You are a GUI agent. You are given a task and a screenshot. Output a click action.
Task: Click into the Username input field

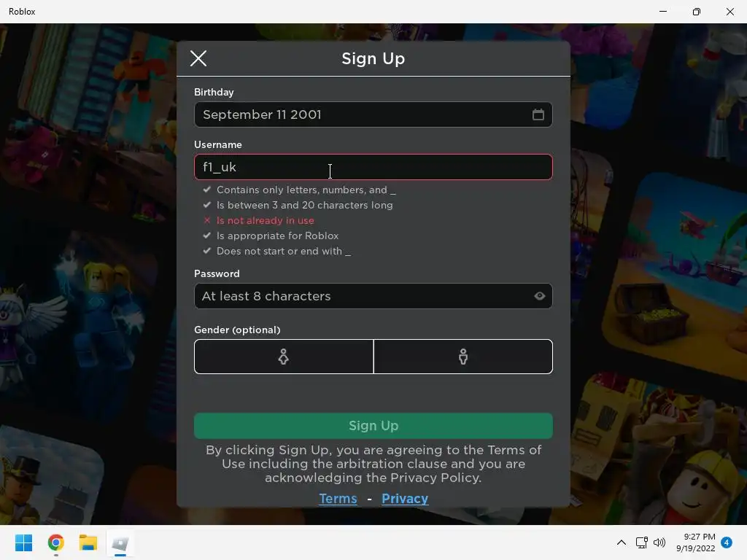[x=373, y=167]
